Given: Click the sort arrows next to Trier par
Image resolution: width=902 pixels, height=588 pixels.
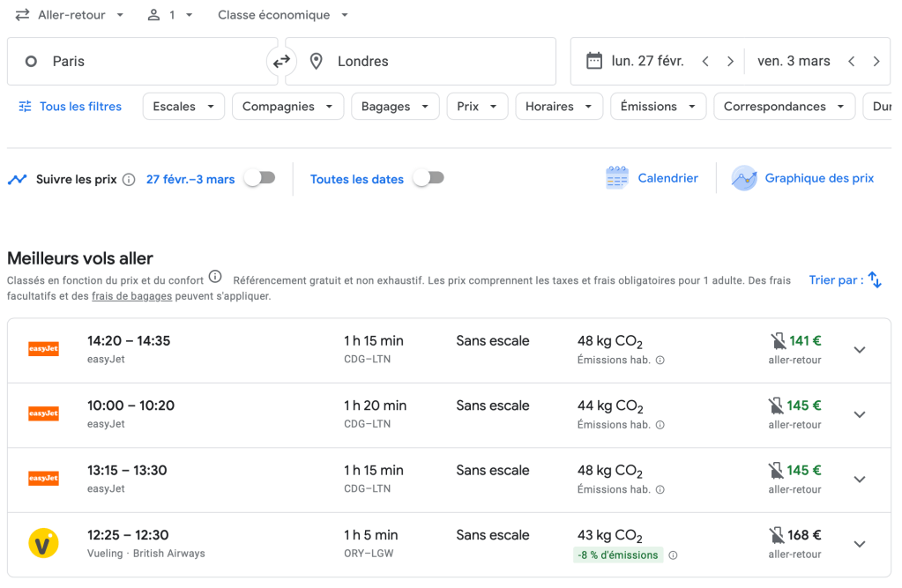Looking at the screenshot, I should pyautogui.click(x=875, y=280).
